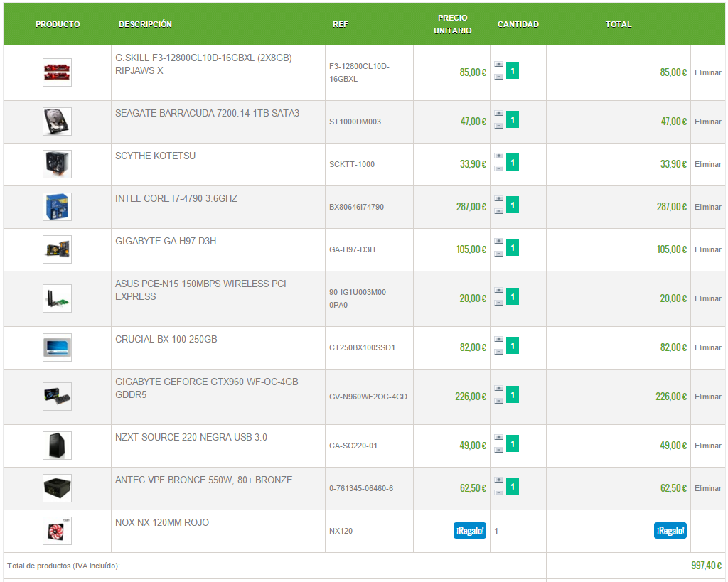Open NOX NX 120MM ROJO link
The image size is (728, 582).
(162, 522)
